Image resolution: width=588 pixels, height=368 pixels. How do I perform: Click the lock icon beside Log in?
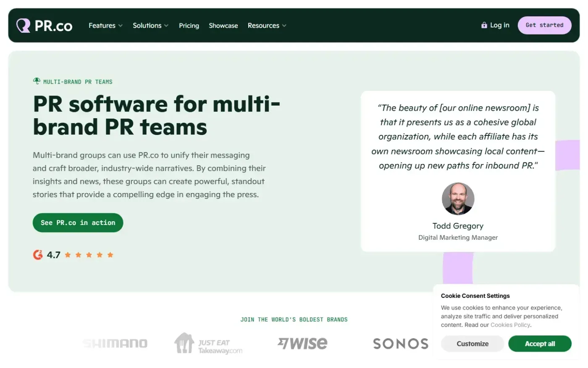click(484, 25)
